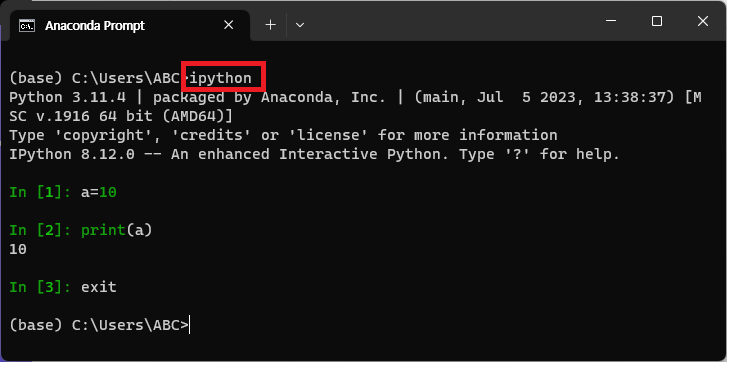The image size is (733, 366).
Task: Click the final '(base) C:\Users\ABC>' prompt
Action: (x=99, y=325)
